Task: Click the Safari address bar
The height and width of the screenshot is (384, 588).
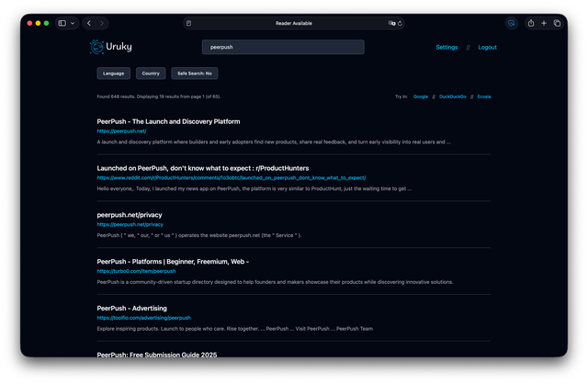Action: (x=294, y=23)
